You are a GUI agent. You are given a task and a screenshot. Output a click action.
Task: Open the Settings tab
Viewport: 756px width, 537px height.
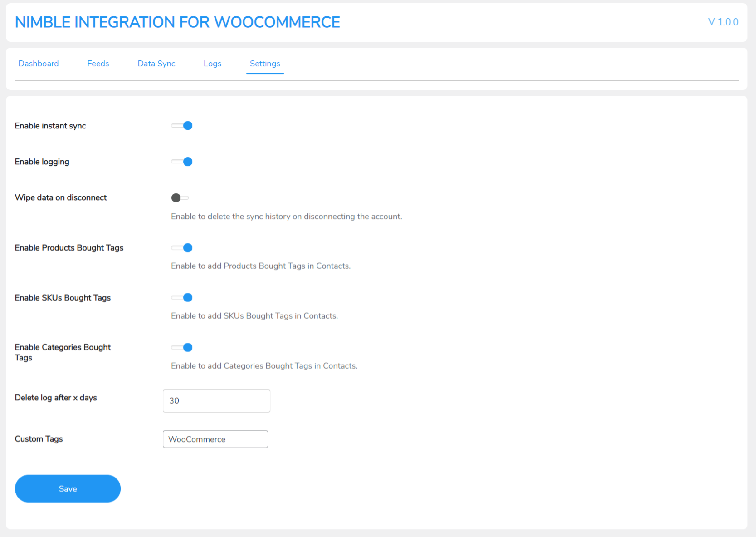click(265, 64)
